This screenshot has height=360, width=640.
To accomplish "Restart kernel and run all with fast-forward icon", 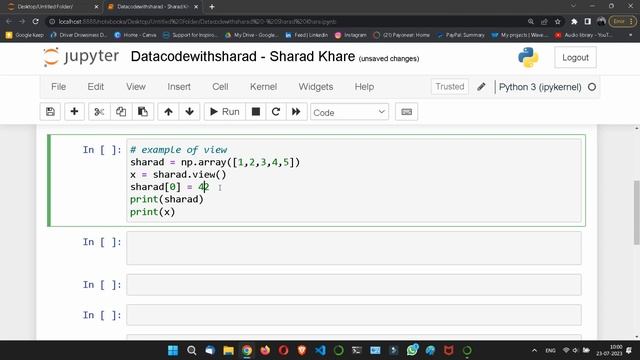I will [x=296, y=112].
